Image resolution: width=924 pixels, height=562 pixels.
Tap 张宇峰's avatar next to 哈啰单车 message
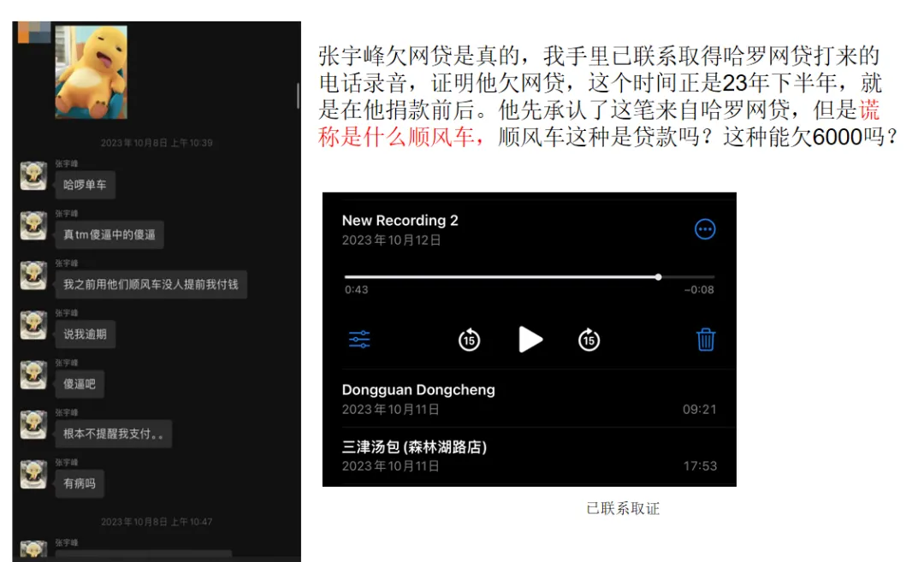pos(33,178)
